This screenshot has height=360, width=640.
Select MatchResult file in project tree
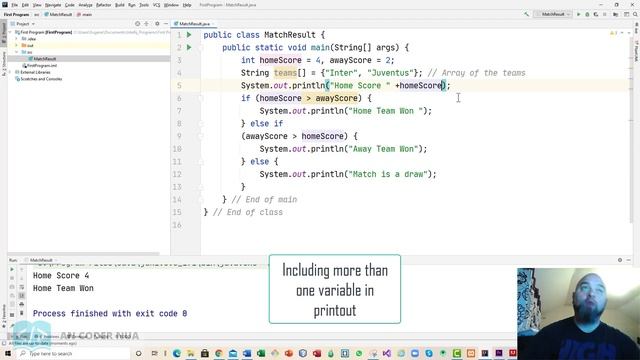pos(44,59)
